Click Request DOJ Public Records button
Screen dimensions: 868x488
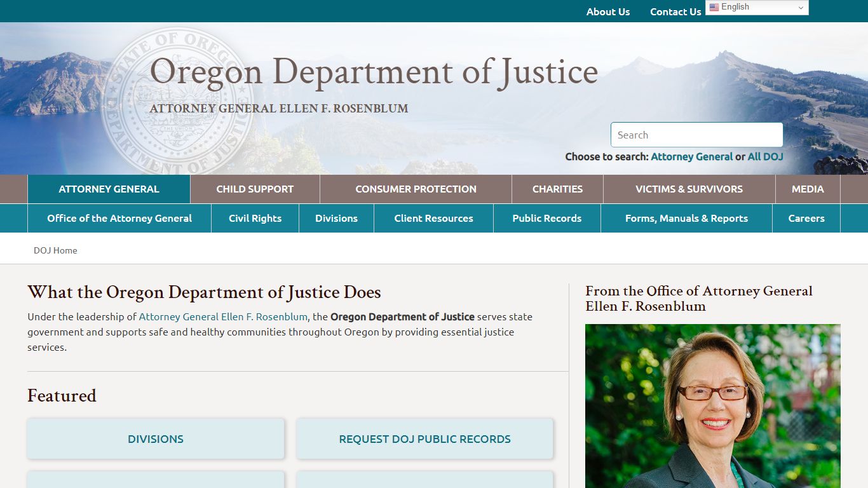click(424, 438)
